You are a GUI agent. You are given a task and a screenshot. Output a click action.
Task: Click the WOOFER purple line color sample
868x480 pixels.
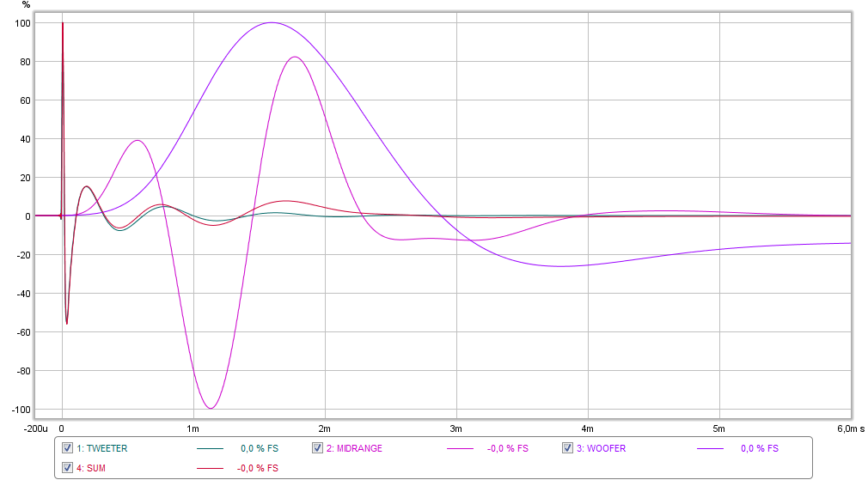click(710, 448)
